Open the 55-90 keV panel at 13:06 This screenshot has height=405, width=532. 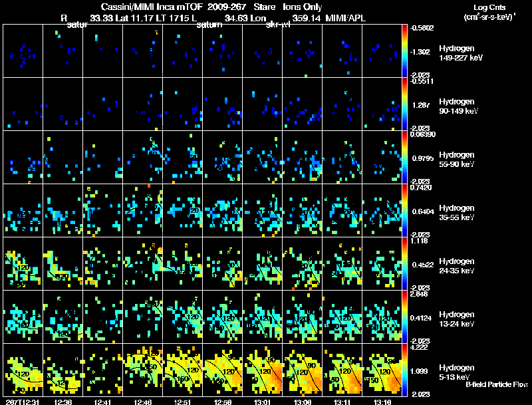click(x=302, y=157)
